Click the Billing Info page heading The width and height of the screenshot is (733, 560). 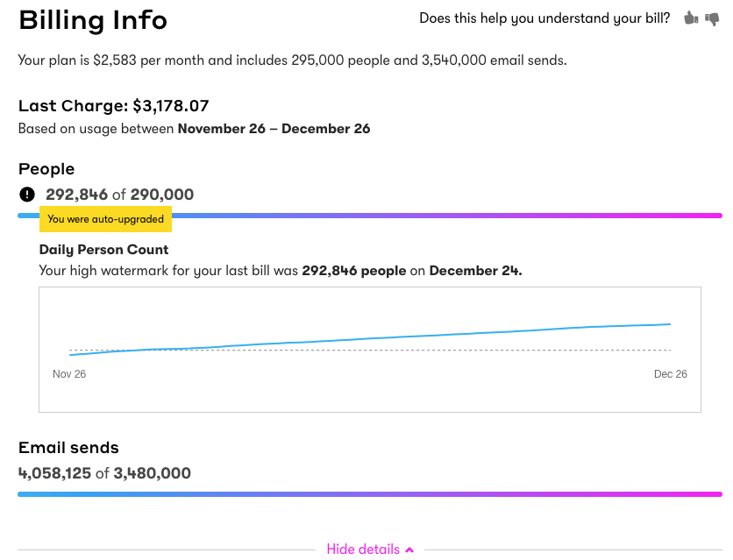(x=93, y=20)
